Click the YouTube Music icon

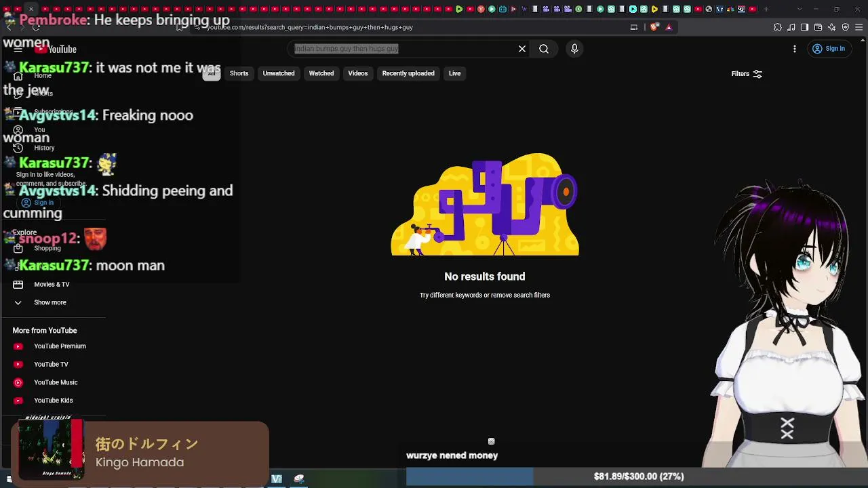tap(18, 382)
